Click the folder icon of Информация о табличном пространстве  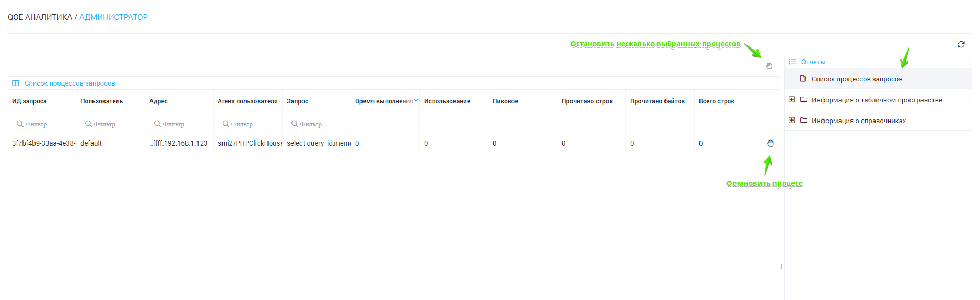[x=804, y=100]
